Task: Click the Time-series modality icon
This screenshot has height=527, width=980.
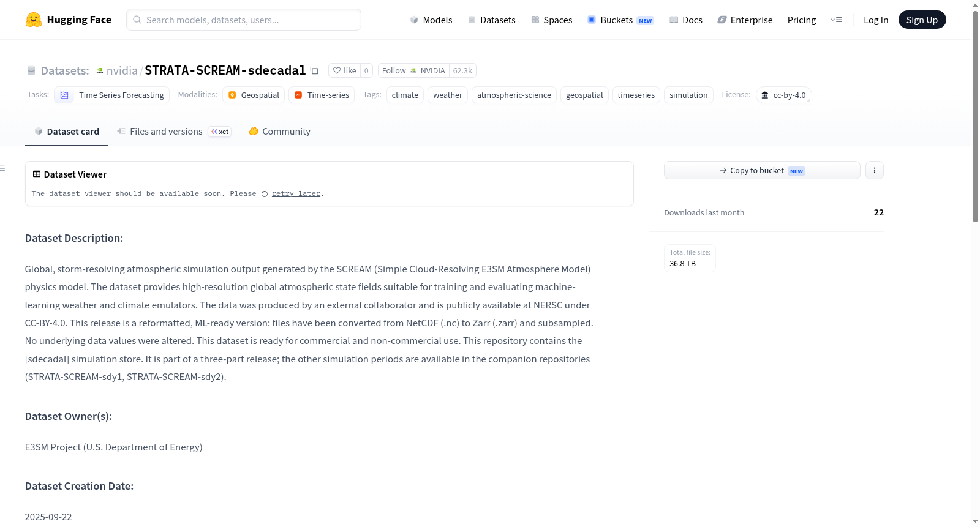Action: click(298, 95)
